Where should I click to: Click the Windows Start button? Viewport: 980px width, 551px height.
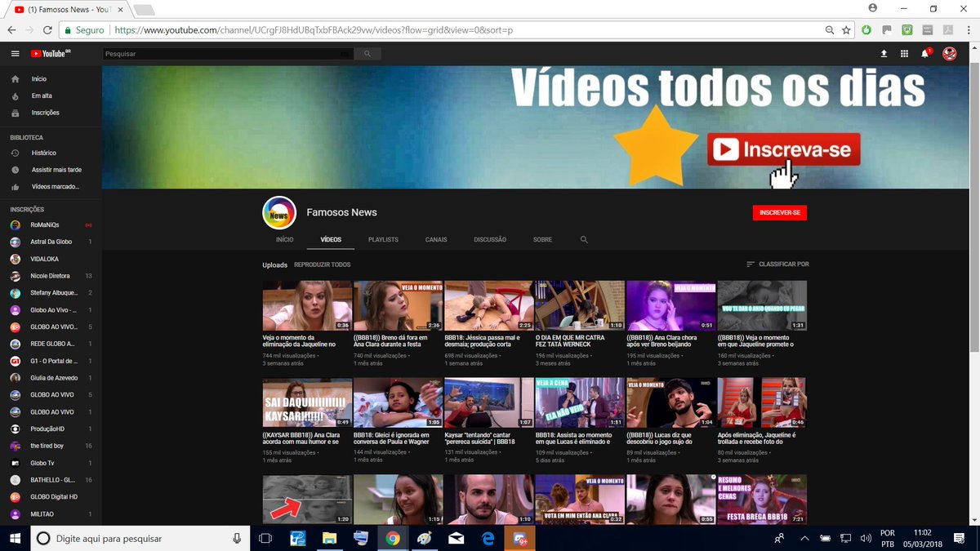point(15,538)
